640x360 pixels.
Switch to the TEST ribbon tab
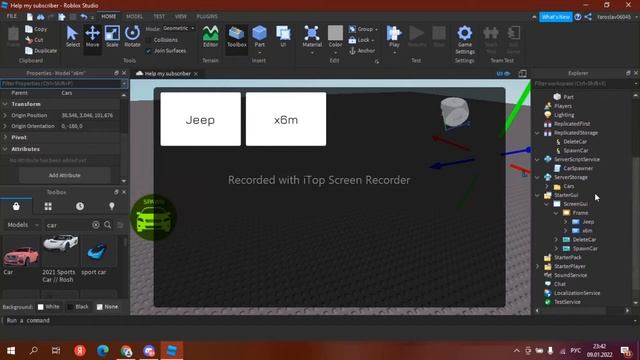point(159,17)
